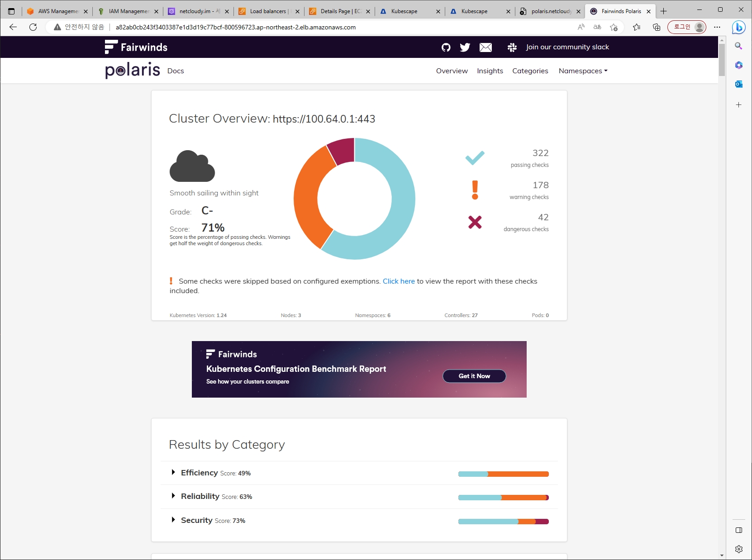
Task: Click the sidebar add plus icon
Action: pyautogui.click(x=739, y=105)
